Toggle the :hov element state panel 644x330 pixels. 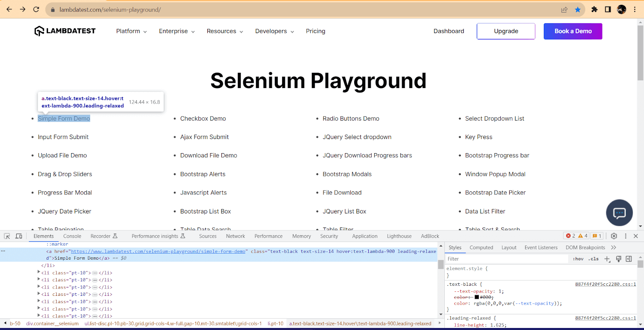[578, 259]
